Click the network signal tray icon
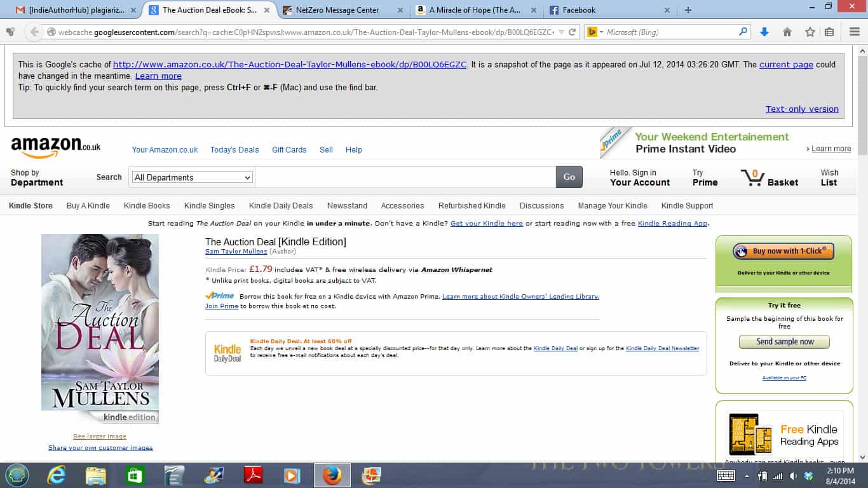Image resolution: width=868 pixels, height=488 pixels. pyautogui.click(x=778, y=475)
